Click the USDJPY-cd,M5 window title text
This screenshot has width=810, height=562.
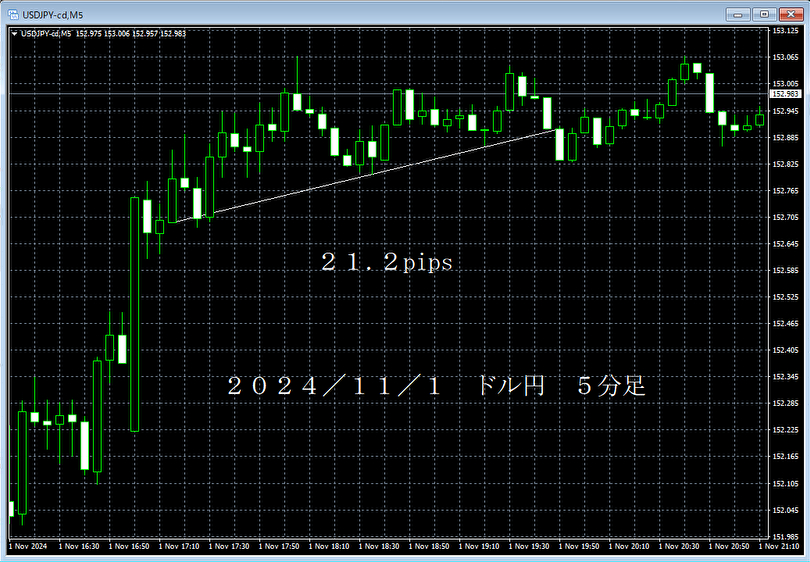tap(52, 15)
